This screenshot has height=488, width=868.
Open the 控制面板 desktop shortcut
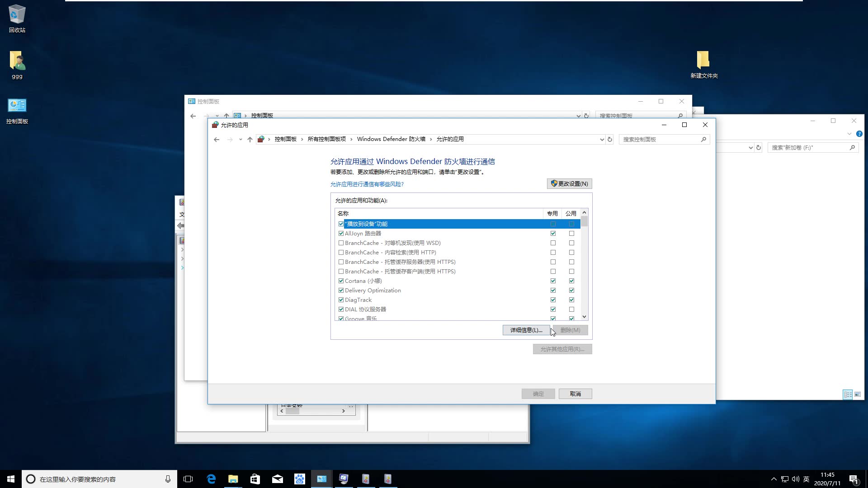(17, 111)
